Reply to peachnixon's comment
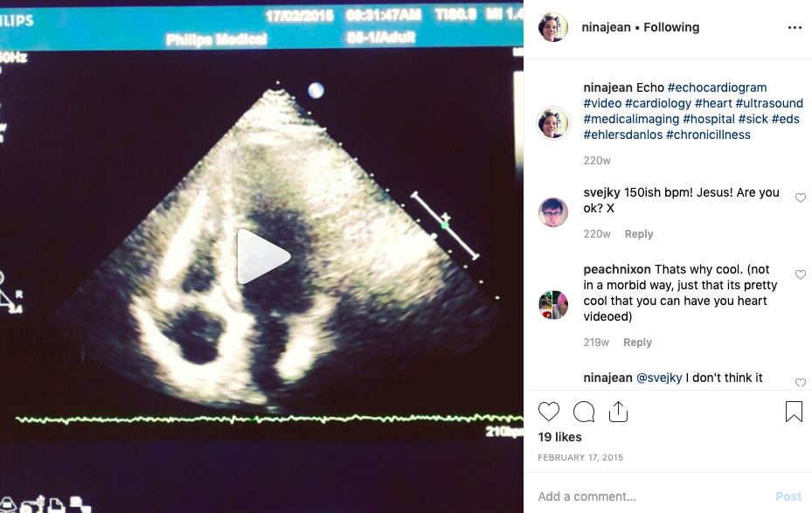 [x=637, y=343]
